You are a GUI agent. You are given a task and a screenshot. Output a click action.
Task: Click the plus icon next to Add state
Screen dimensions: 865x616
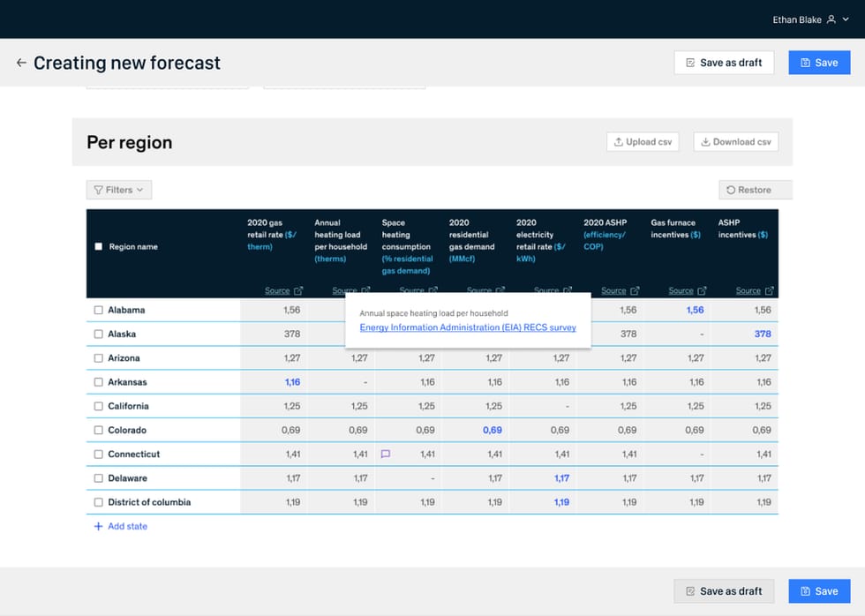click(98, 526)
